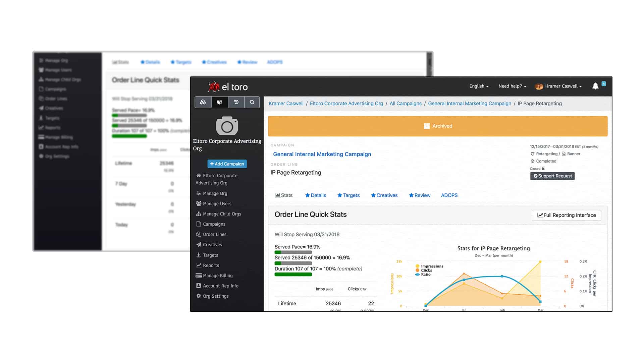Click All Campaigns breadcrumb link
644x362 pixels.
(406, 104)
